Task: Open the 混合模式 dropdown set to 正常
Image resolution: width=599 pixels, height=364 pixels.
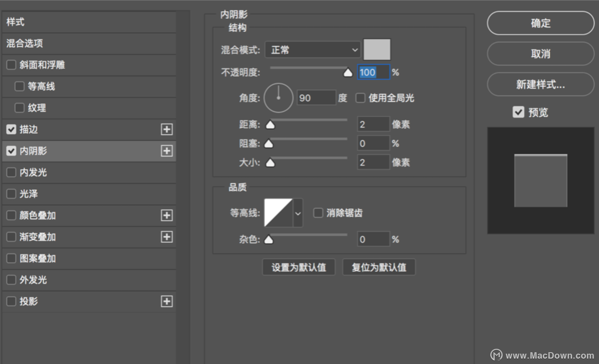Action: [x=313, y=50]
